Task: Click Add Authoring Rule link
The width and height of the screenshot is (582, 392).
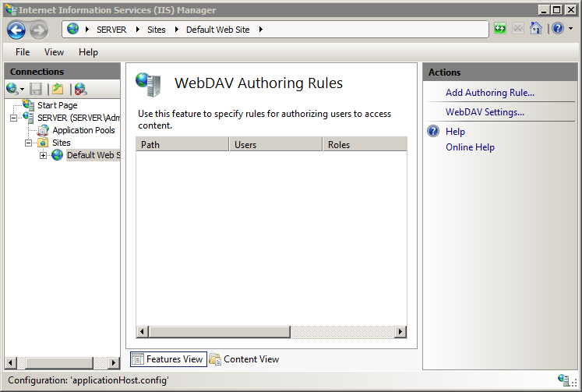Action: 490,93
